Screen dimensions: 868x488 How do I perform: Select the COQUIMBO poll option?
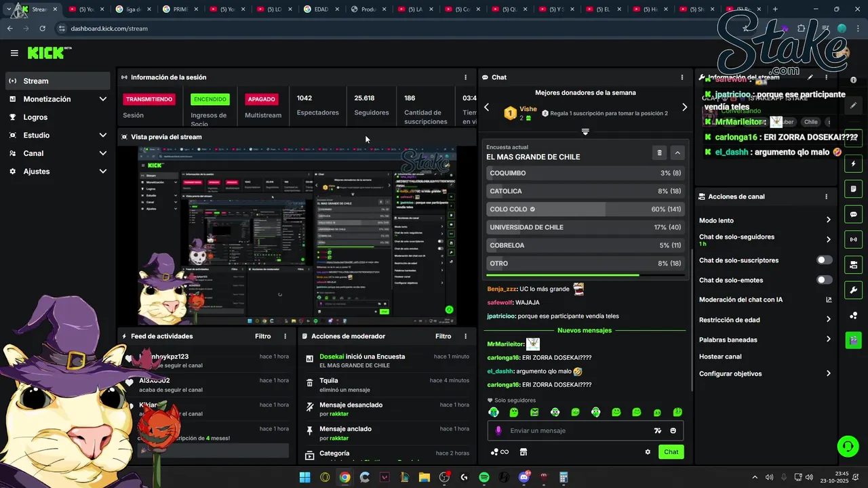(585, 173)
